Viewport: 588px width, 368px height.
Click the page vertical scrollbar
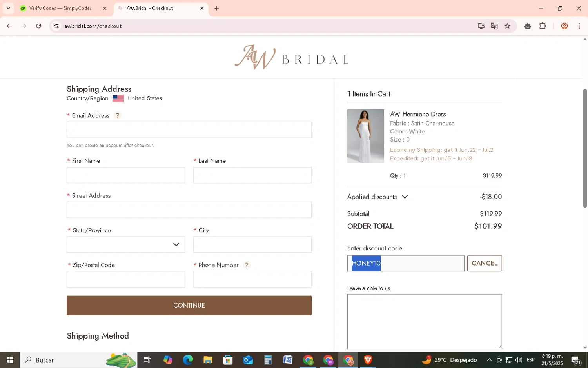(x=585, y=148)
